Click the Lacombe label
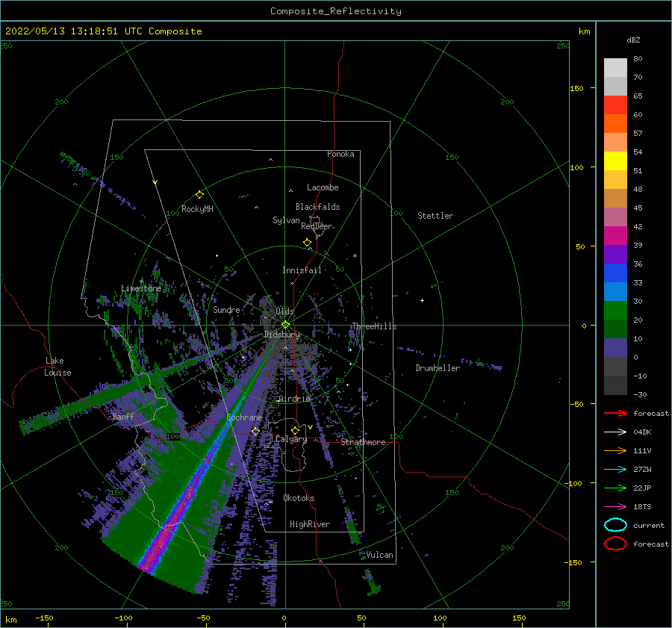Image resolution: width=672 pixels, height=628 pixels. click(323, 187)
